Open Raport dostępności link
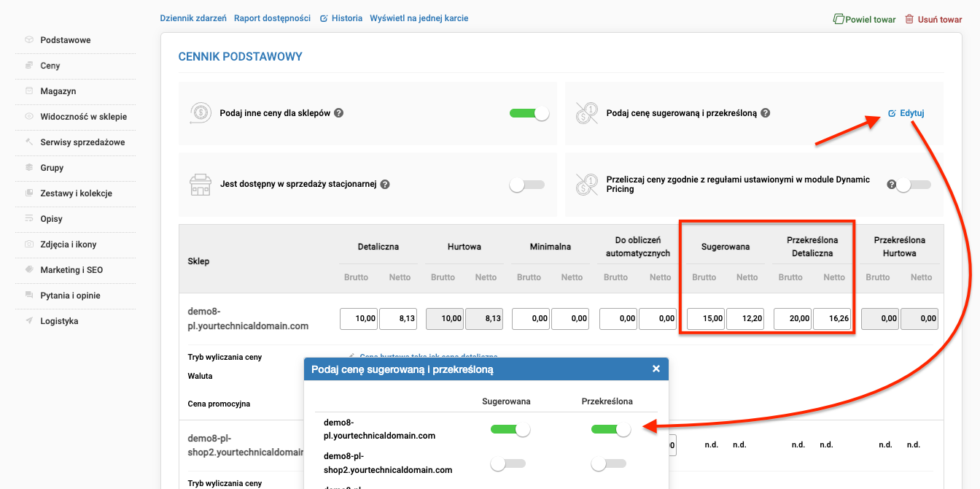 [272, 18]
